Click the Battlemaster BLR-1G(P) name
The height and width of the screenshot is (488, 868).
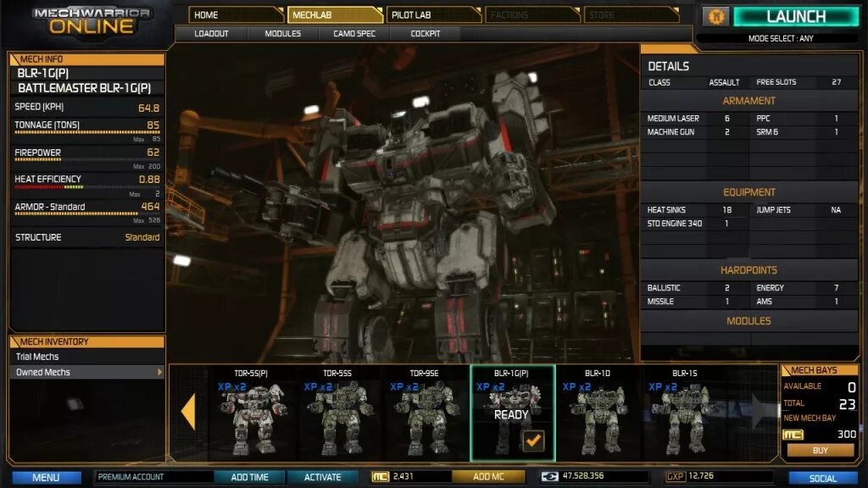tap(84, 88)
